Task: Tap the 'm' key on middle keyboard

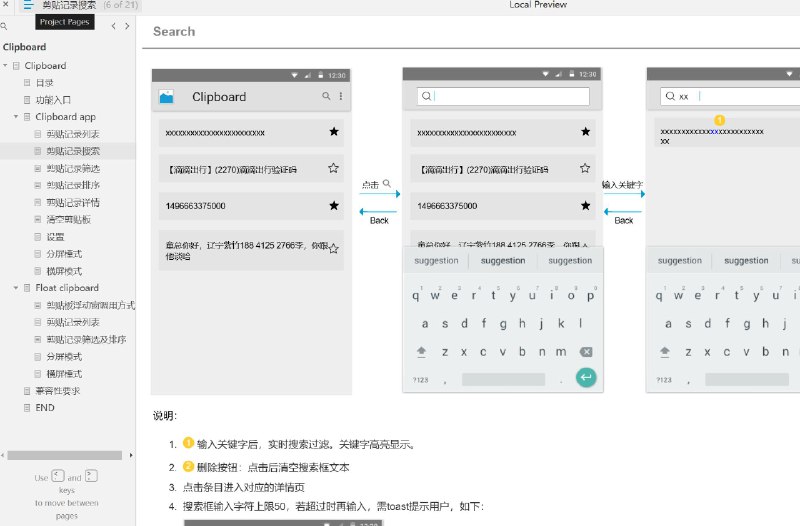Action: click(x=561, y=352)
